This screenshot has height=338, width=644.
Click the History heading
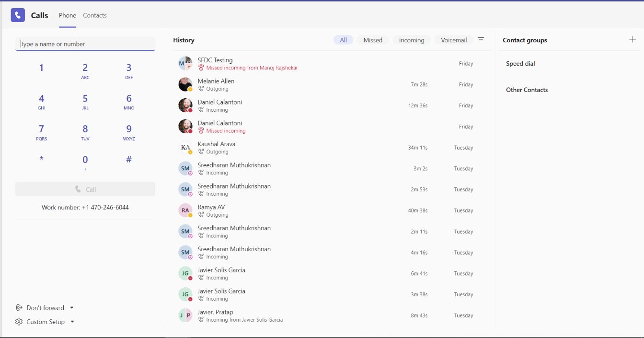click(184, 40)
